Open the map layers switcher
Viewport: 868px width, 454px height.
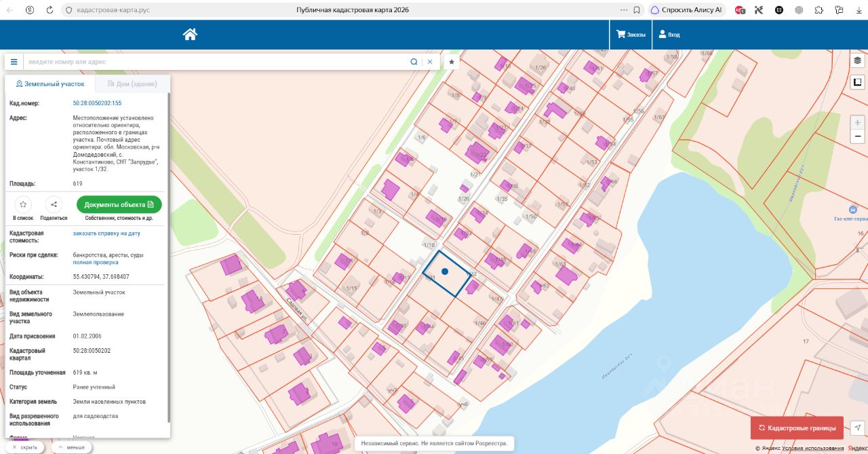click(x=858, y=60)
